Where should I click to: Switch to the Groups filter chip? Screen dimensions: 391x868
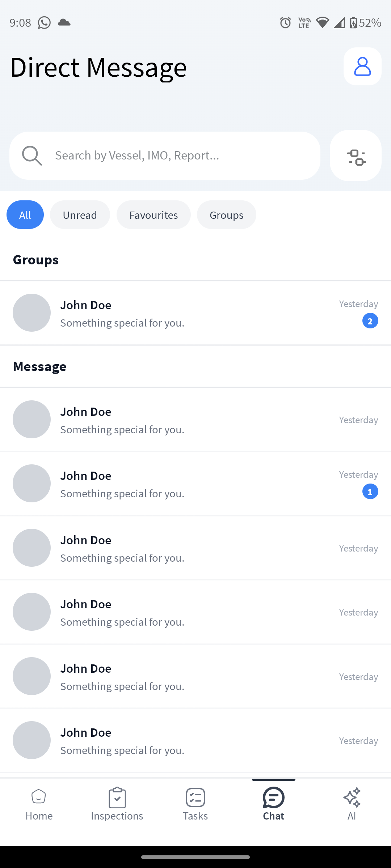tap(226, 215)
